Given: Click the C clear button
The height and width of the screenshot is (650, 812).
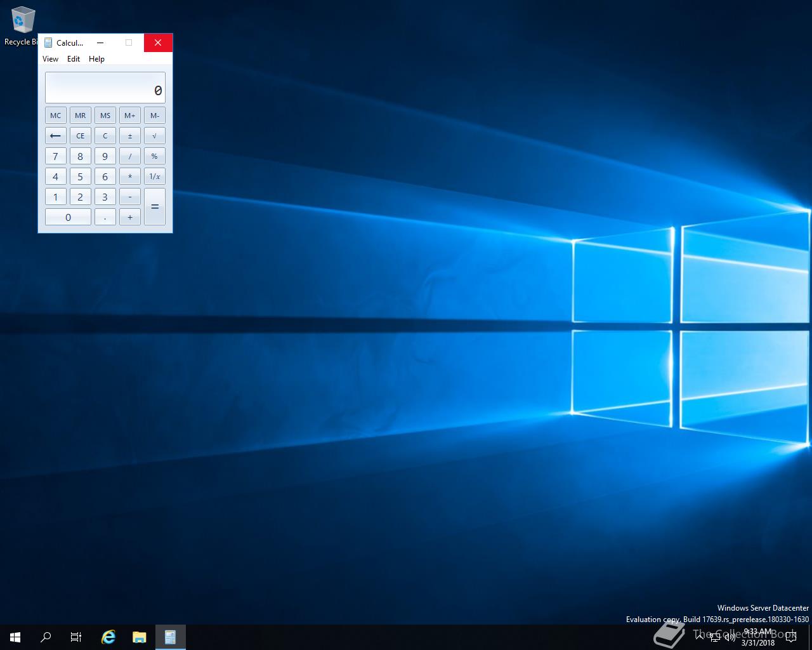Looking at the screenshot, I should [105, 136].
